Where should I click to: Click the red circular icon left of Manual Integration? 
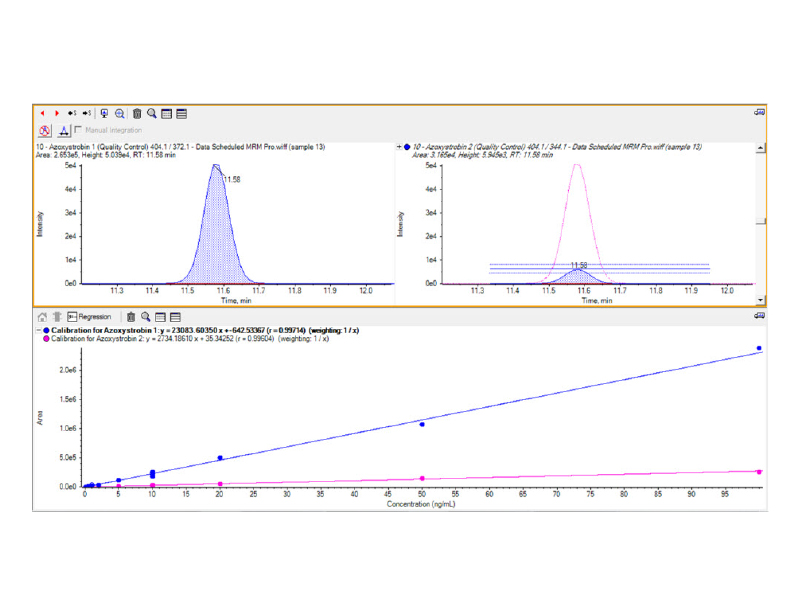(45, 130)
